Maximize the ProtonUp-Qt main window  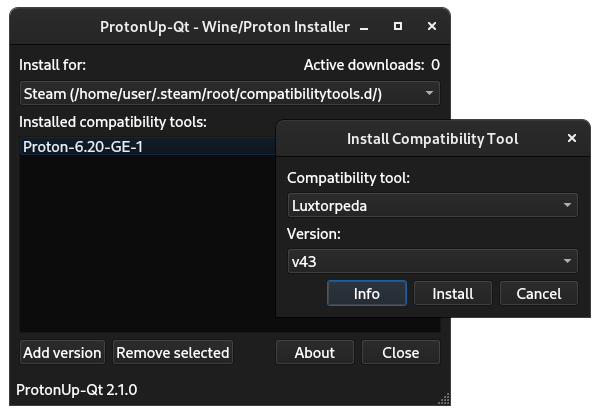pyautogui.click(x=397, y=25)
